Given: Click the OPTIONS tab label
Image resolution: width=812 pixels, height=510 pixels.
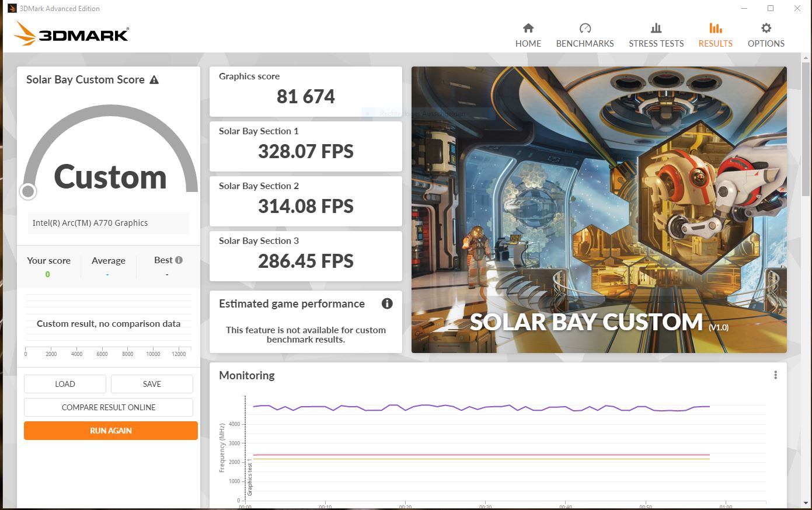Looking at the screenshot, I should tap(766, 44).
